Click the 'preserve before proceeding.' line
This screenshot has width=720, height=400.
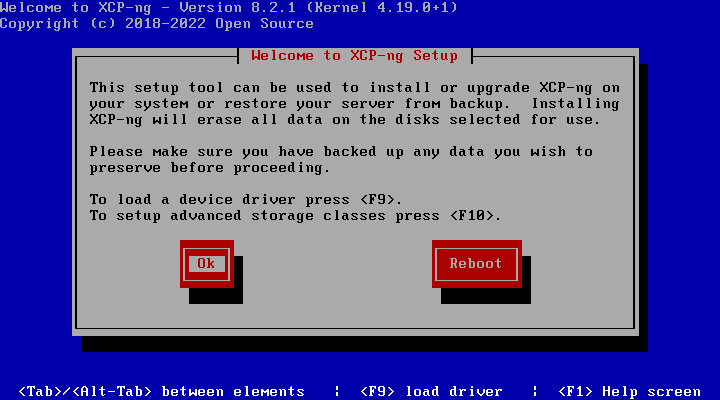209,168
